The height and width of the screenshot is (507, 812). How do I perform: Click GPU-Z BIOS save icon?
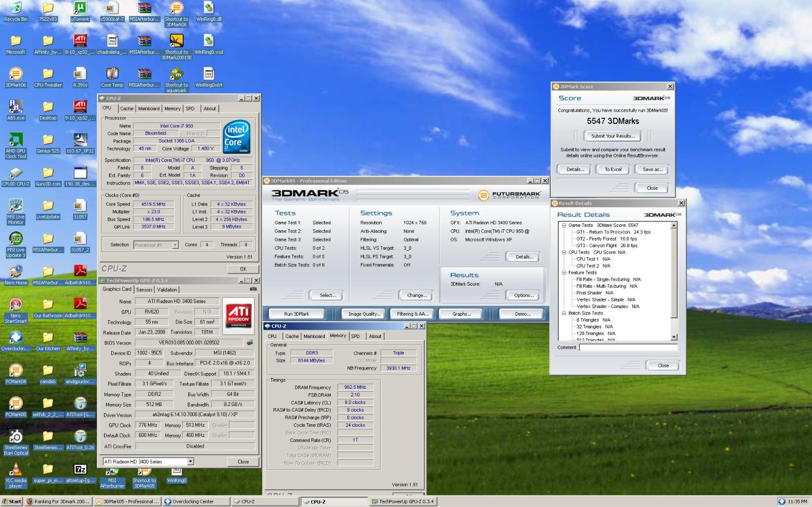pos(250,343)
